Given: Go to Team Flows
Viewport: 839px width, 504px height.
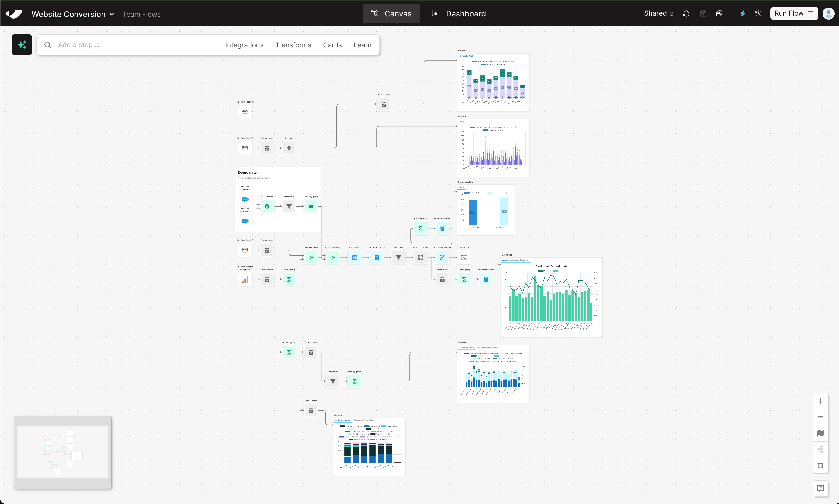Looking at the screenshot, I should [x=141, y=14].
